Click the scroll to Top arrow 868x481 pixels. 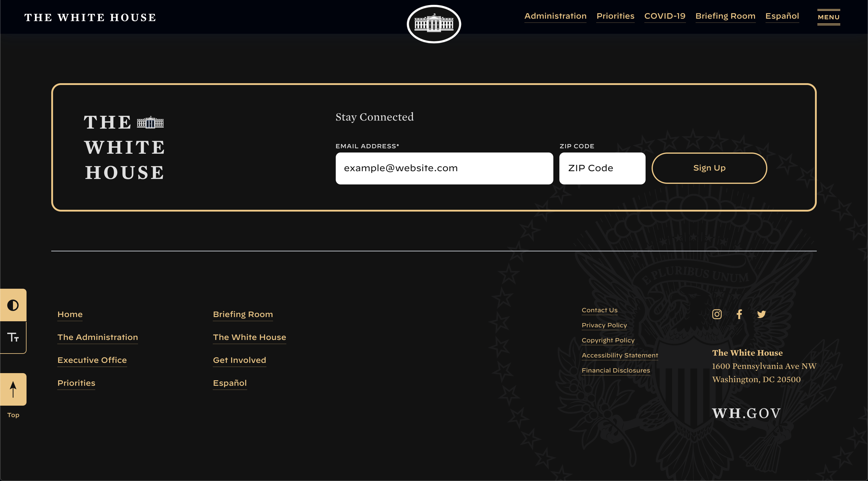click(x=13, y=389)
